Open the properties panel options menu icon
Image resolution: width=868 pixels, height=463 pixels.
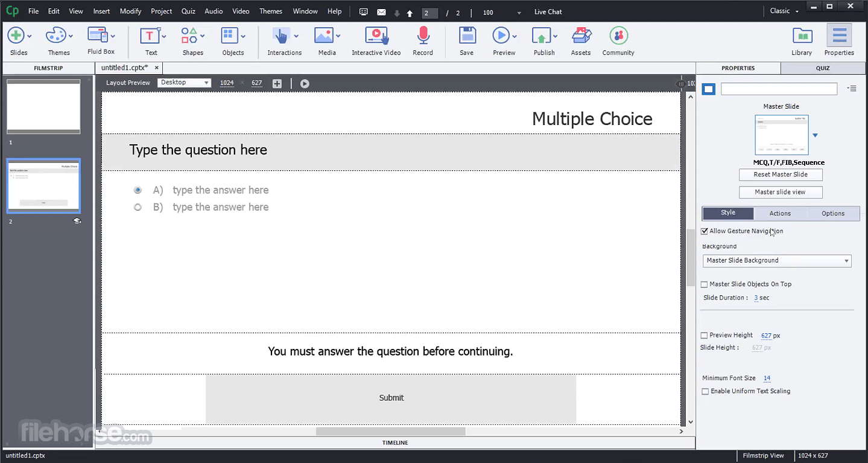(x=852, y=89)
